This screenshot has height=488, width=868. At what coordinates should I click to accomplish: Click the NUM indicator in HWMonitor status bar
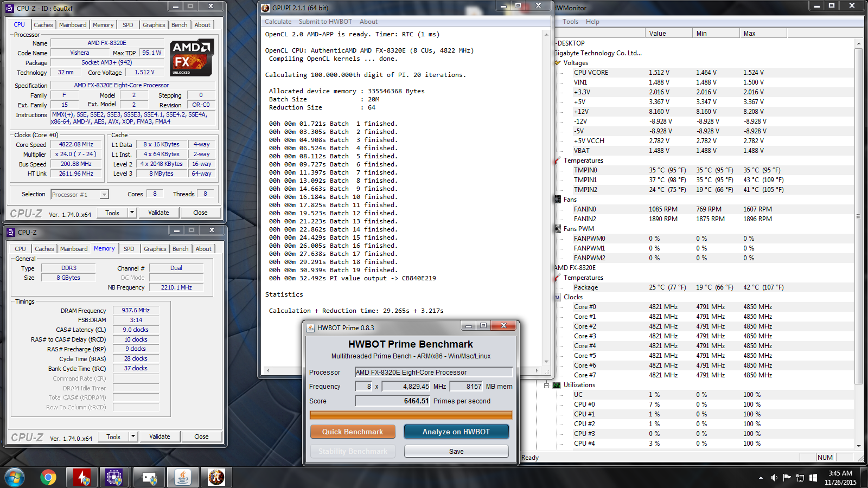click(x=825, y=458)
